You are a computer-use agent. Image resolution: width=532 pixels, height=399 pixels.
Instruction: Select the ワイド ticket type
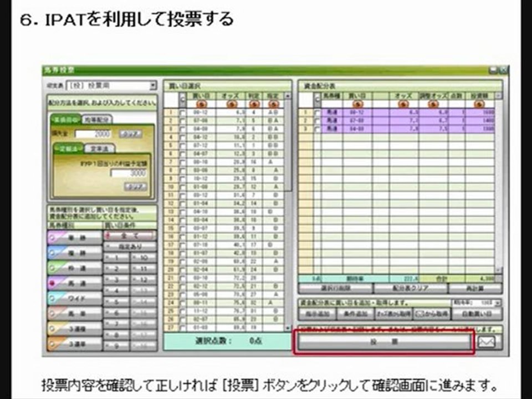(75, 299)
